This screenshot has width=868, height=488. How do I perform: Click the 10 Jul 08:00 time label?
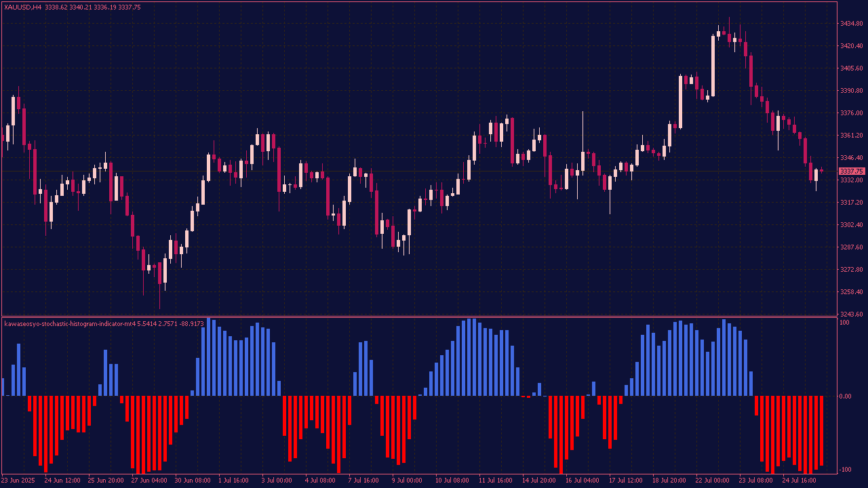coord(452,481)
